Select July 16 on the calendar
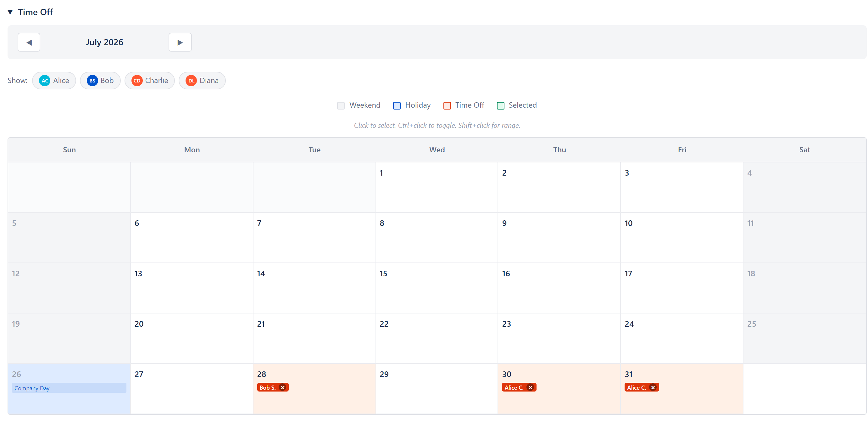868x423 pixels. [x=559, y=288]
